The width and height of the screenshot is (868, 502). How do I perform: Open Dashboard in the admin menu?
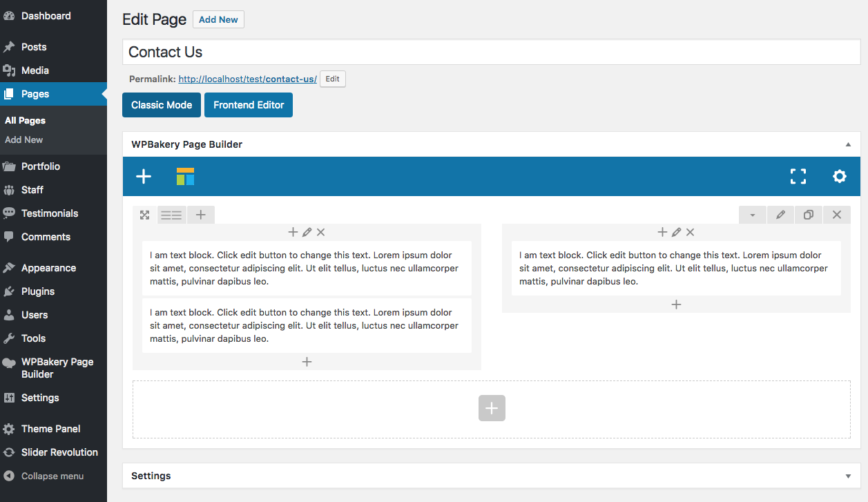[x=53, y=16]
